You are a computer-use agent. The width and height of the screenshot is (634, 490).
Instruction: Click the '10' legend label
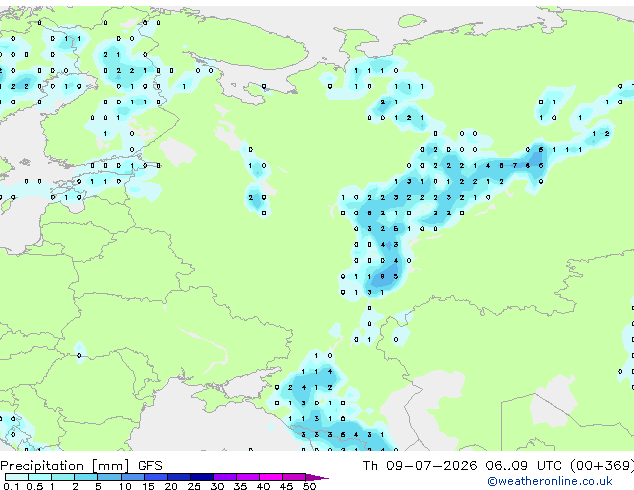click(125, 486)
